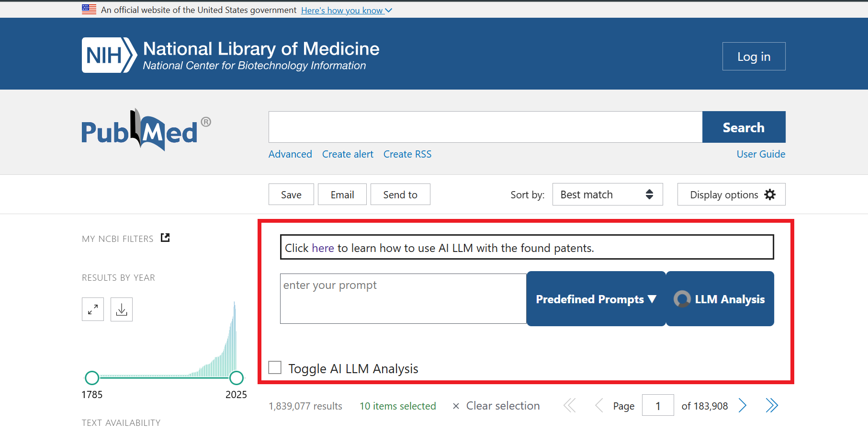Go to the next results page
The height and width of the screenshot is (434, 868).
click(743, 406)
